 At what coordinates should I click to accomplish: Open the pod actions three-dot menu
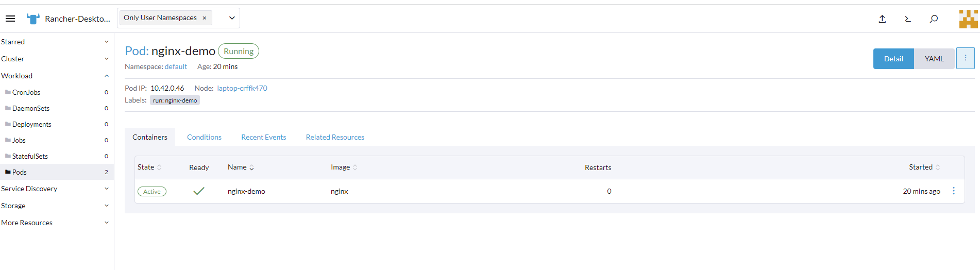click(x=965, y=58)
